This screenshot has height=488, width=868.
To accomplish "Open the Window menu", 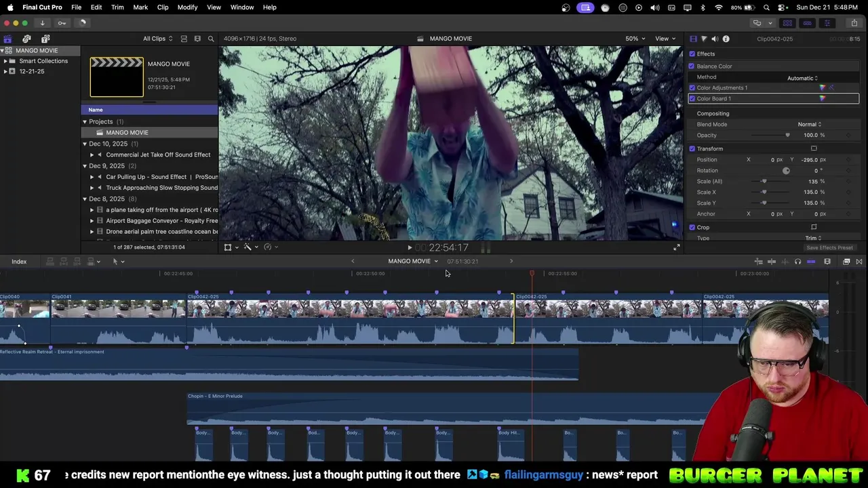I will click(x=242, y=7).
